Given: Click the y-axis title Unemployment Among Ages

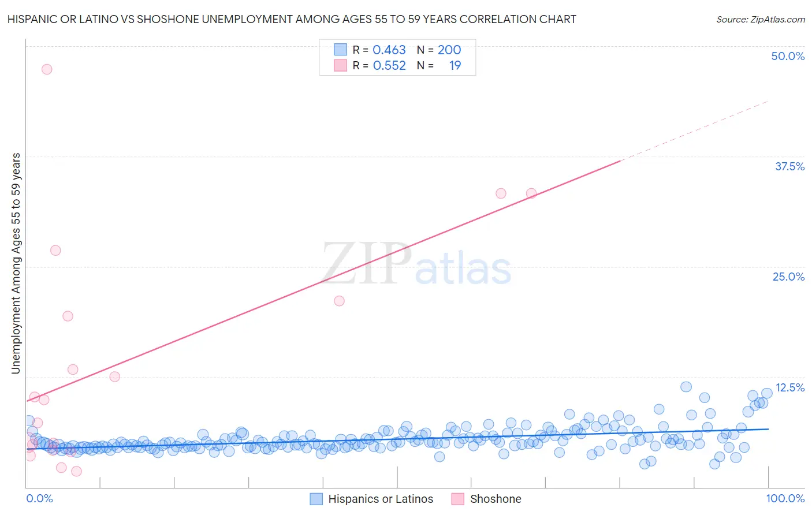Looking at the screenshot, I should 16,263.
